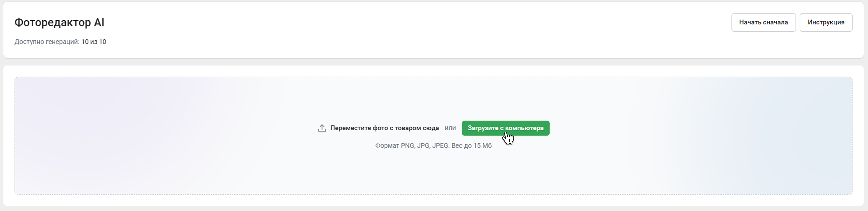
Task: Click the JPEG format name in hint
Action: 440,146
